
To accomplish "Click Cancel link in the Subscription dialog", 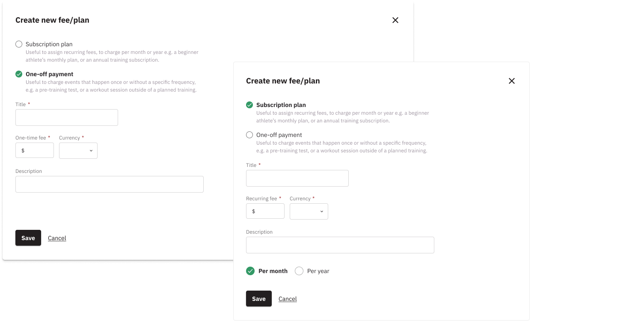I will pos(288,299).
